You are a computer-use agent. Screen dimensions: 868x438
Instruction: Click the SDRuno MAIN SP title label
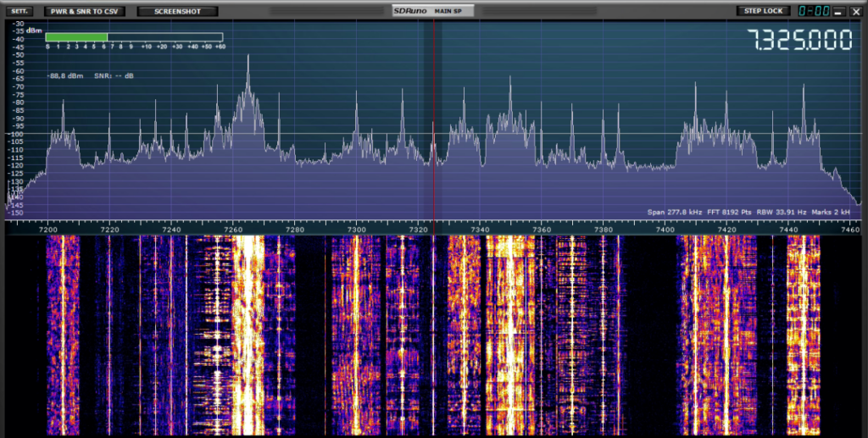(433, 11)
